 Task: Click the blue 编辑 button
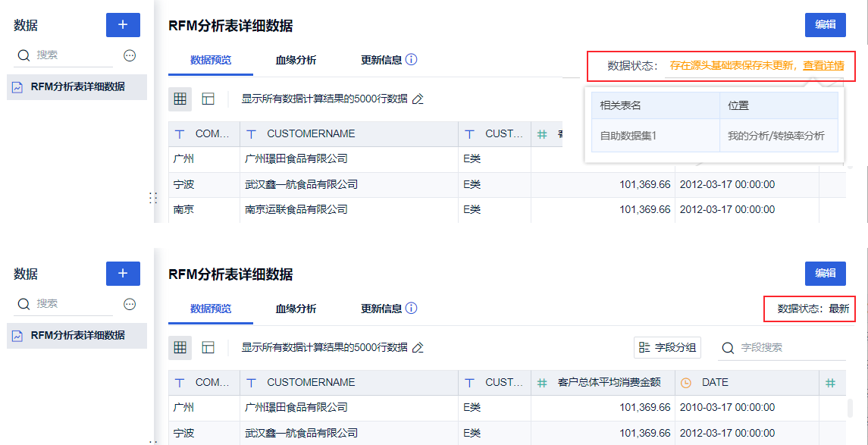pos(825,25)
